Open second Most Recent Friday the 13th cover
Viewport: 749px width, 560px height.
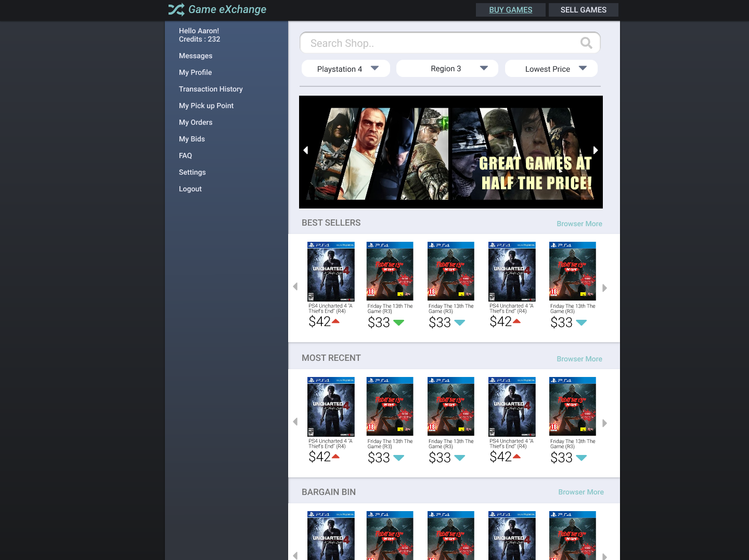[390, 407]
